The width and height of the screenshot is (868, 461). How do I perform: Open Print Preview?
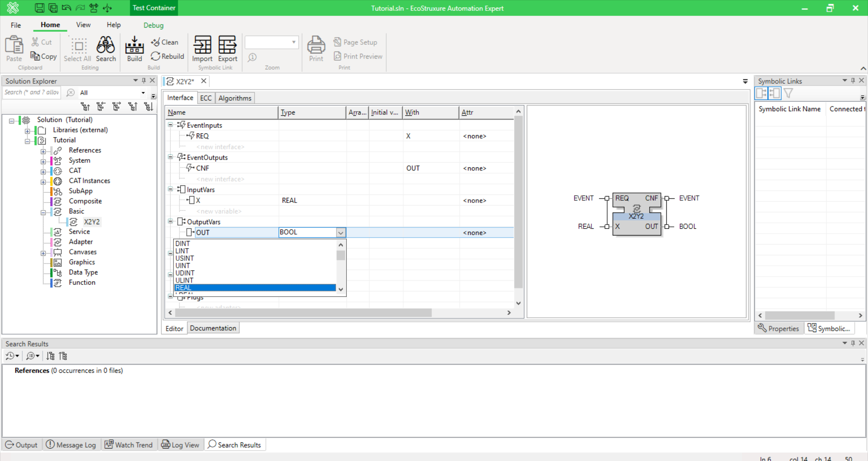click(358, 56)
